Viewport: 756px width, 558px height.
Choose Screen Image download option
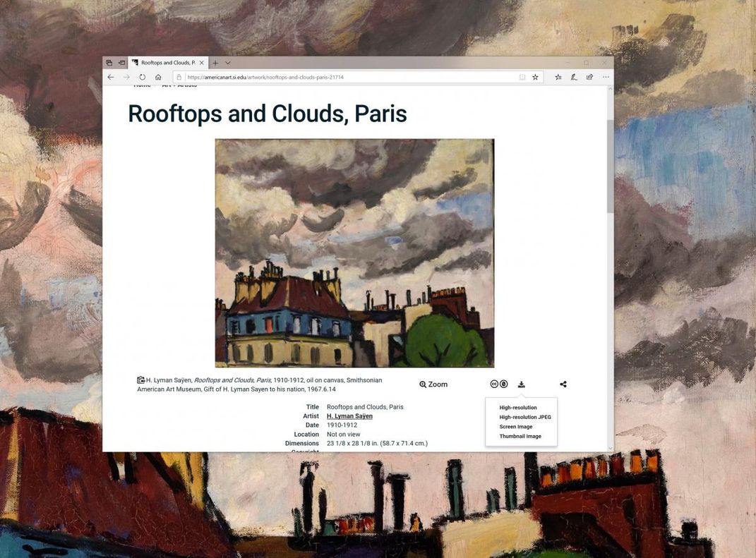tap(516, 427)
